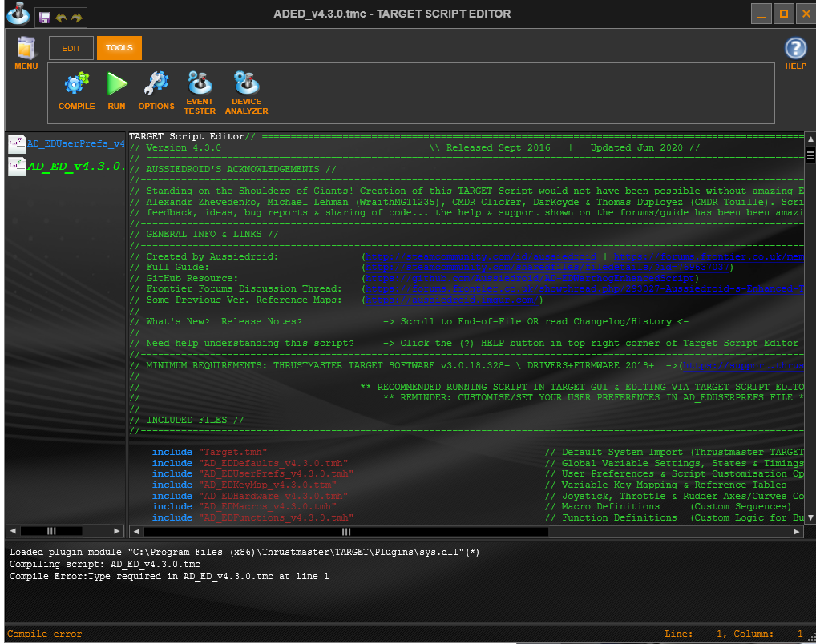This screenshot has height=644, width=816.
Task: Close the TARGET Script Editor window
Action: (x=806, y=14)
